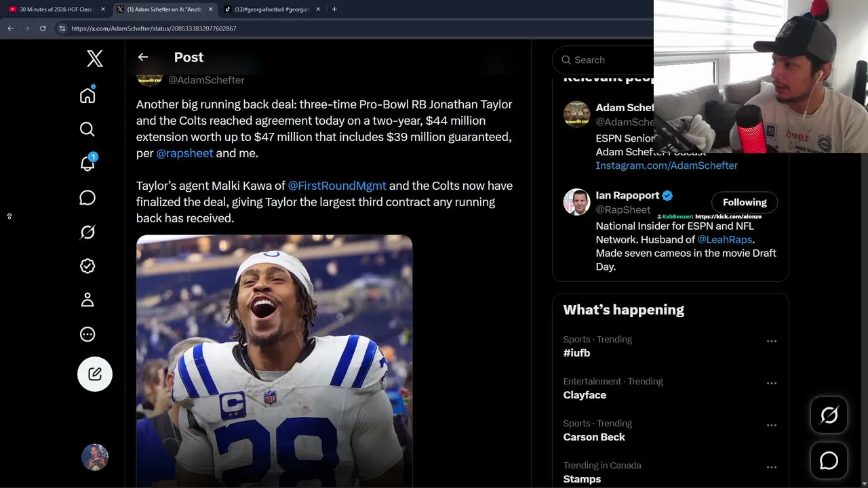The image size is (868, 488).
Task: Open the Stamps trending topic
Action: [582, 479]
